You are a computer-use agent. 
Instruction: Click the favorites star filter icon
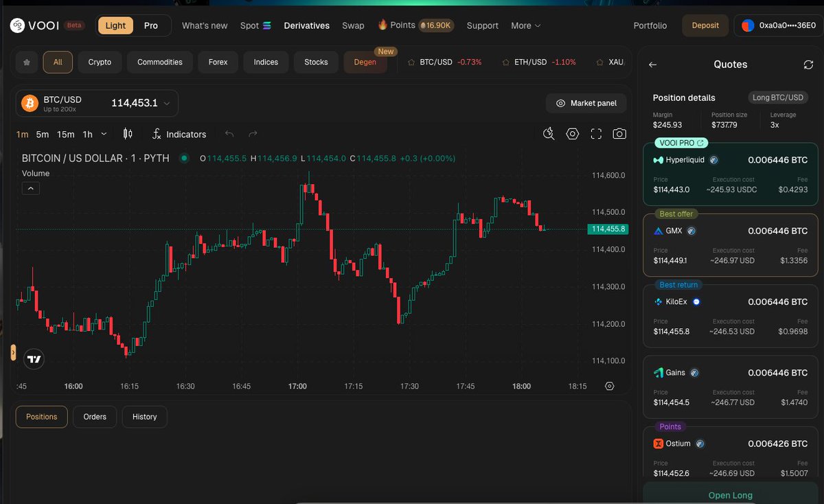(27, 62)
